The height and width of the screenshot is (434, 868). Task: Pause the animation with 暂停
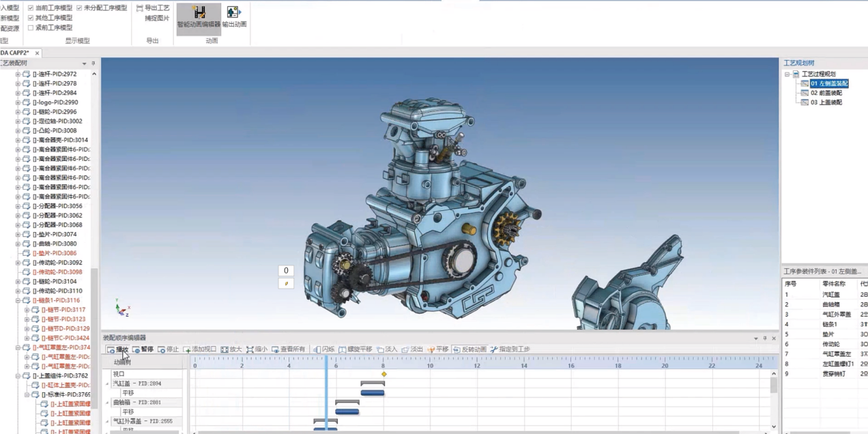pyautogui.click(x=143, y=349)
